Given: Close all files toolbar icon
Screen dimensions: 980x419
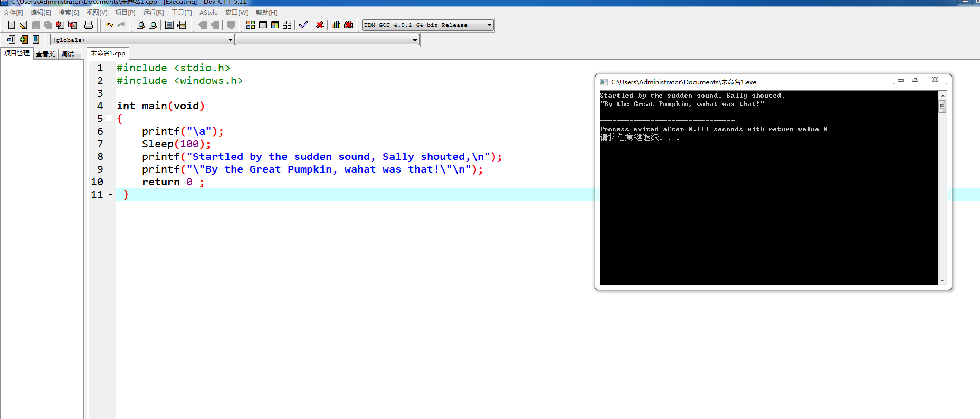Looking at the screenshot, I should point(72,25).
